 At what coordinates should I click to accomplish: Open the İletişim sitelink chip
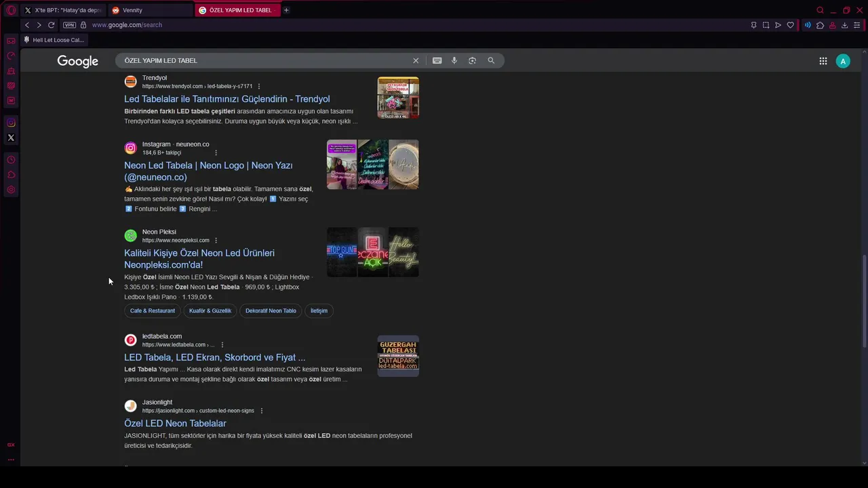[x=319, y=310]
